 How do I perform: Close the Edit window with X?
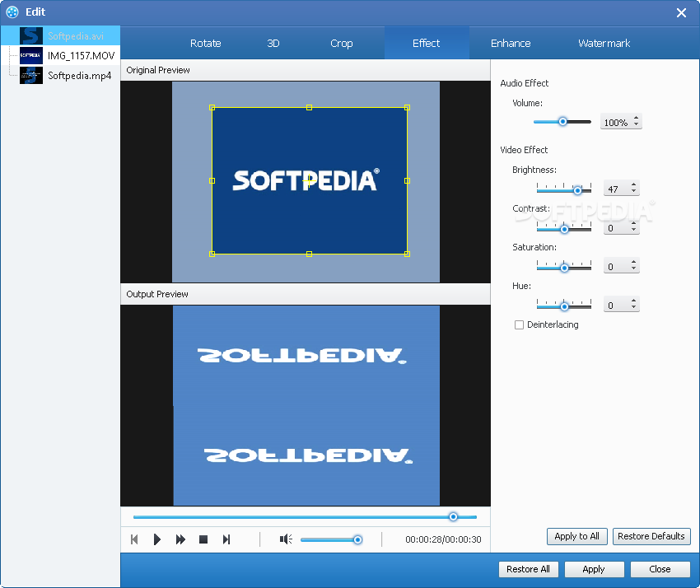[681, 12]
